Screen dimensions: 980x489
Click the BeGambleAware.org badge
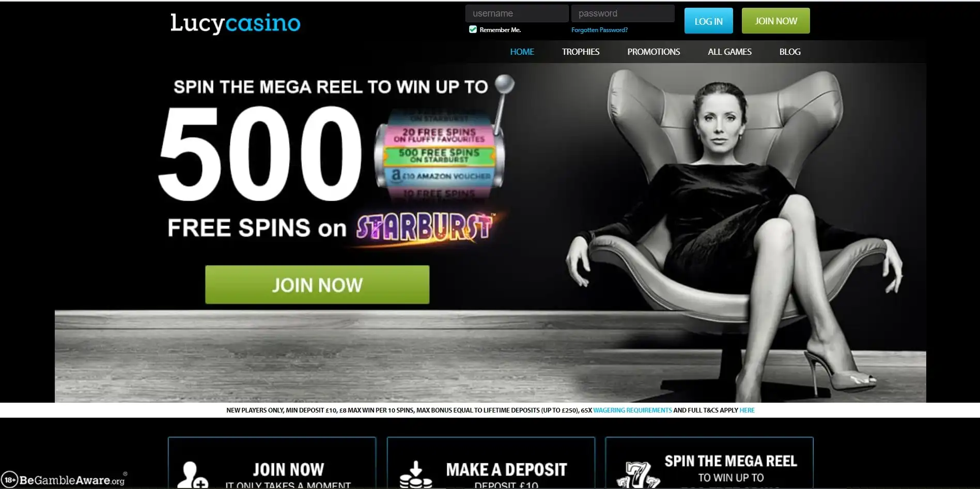64,480
